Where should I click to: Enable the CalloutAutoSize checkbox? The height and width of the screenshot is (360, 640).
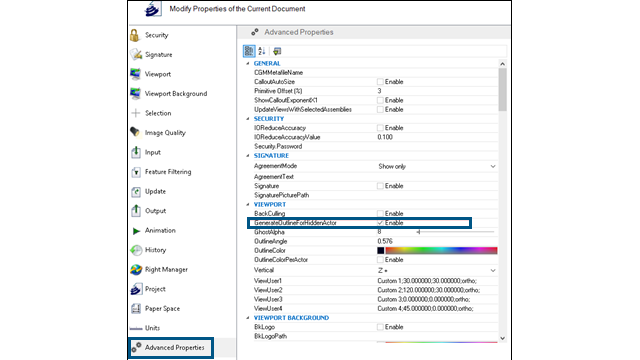click(x=380, y=82)
